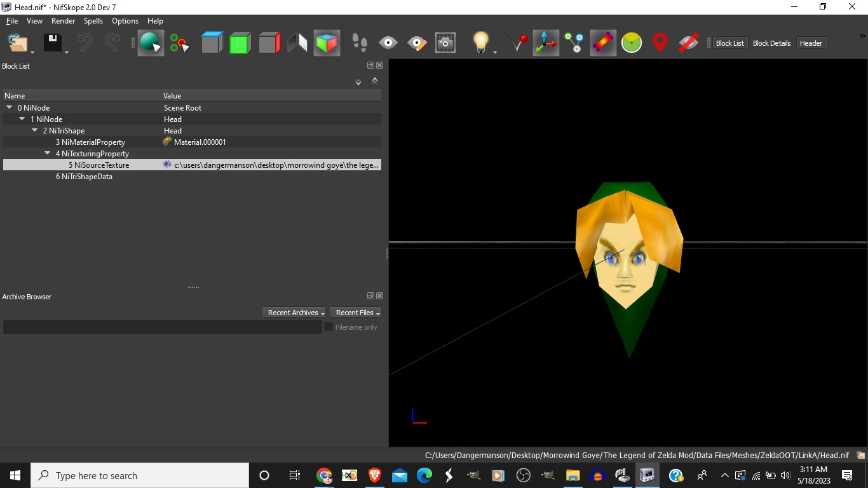Close the Archive Browser panel
This screenshot has width=868, height=488.
380,296
